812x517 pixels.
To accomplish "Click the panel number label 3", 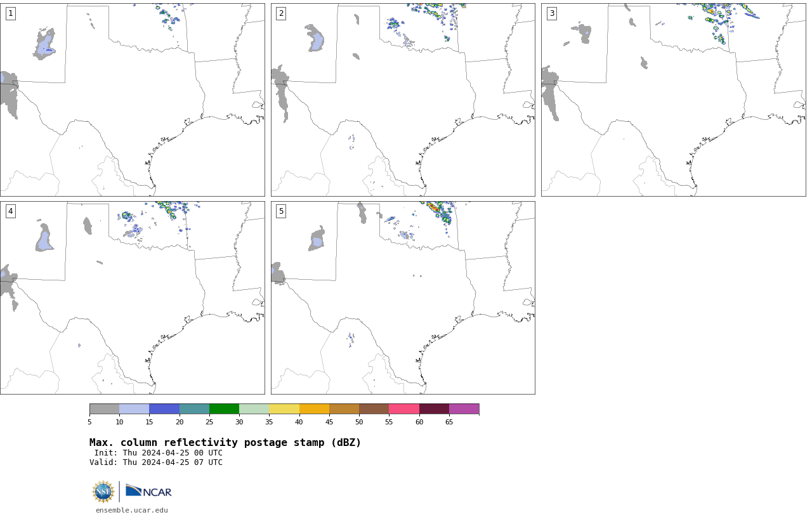I will tap(551, 13).
